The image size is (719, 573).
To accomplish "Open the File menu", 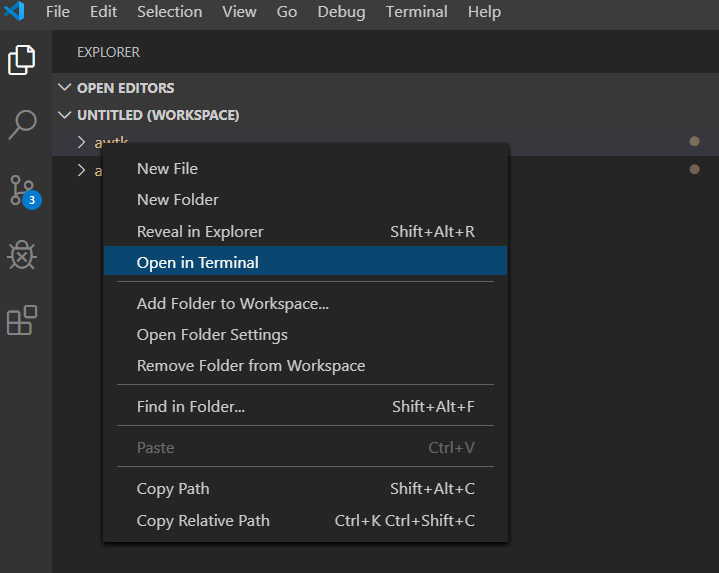I will pos(58,11).
